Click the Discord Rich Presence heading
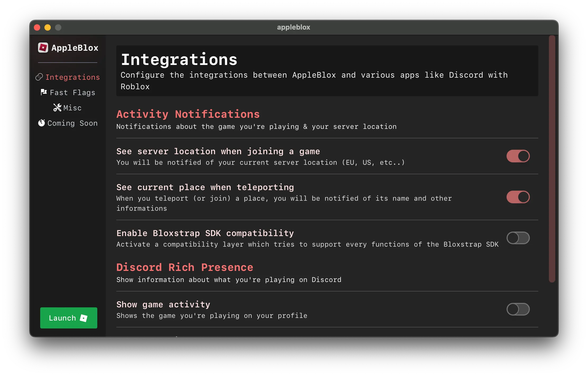This screenshot has height=376, width=588. (x=185, y=267)
